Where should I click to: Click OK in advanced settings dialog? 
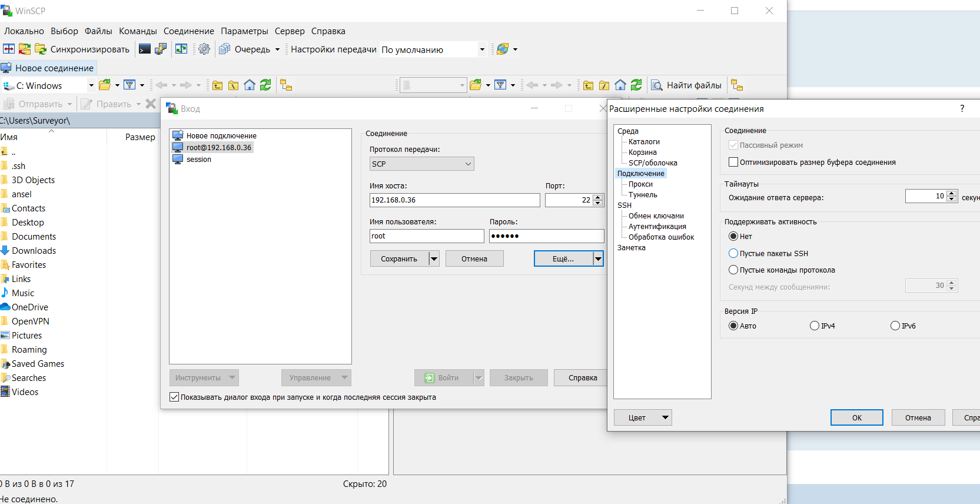click(x=856, y=417)
